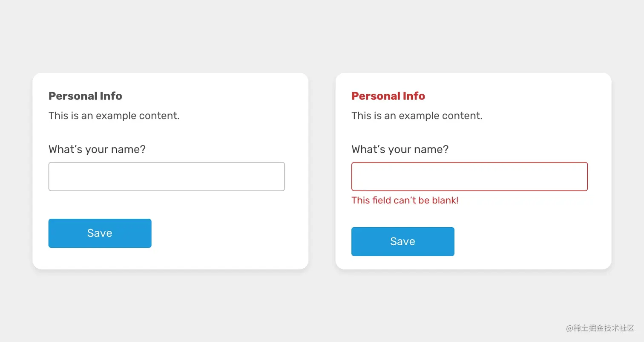Viewport: 644px width, 342px height.
Task: Select the right card's example content text
Action: click(x=417, y=116)
